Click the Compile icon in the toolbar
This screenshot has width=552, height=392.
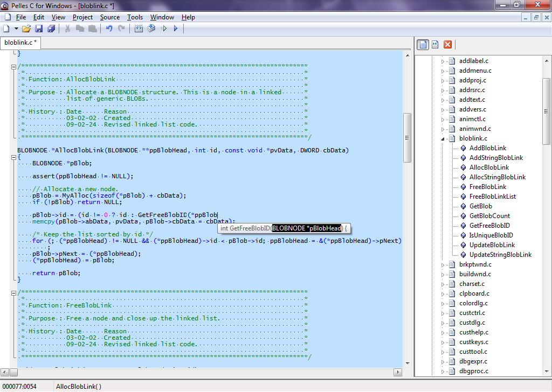pos(139,29)
